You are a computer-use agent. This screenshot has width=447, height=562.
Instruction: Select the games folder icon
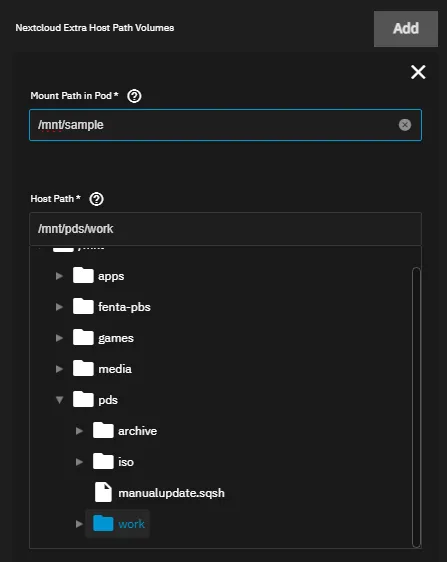(83, 337)
